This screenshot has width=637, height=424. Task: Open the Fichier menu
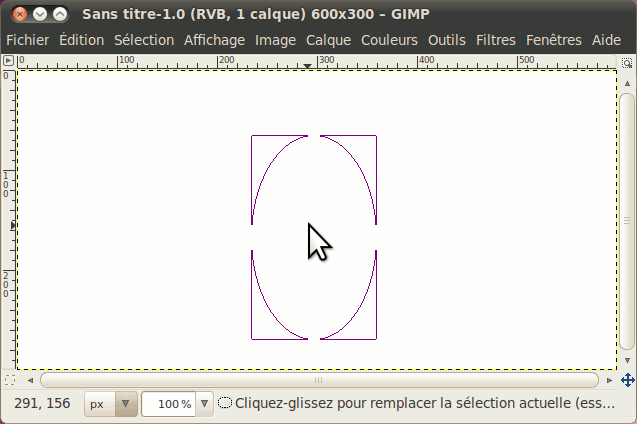coord(28,40)
